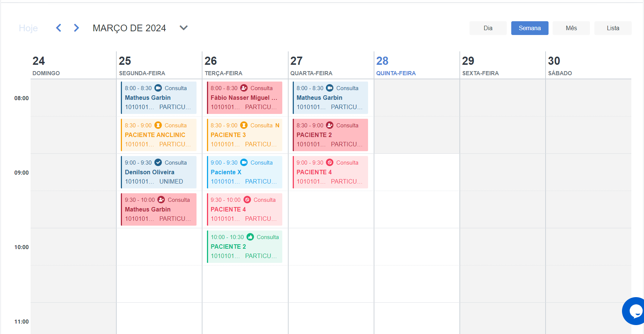Open Denilson Oliveira's name in 9:00 appointment
This screenshot has height=334, width=644.
click(150, 172)
